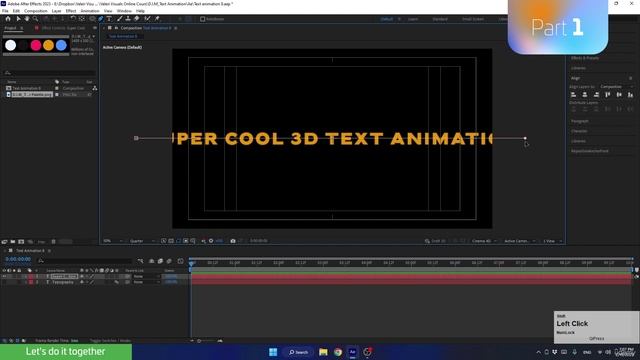The width and height of the screenshot is (640, 360).
Task: Click Windows Start button on taskbar
Action: (x=273, y=352)
